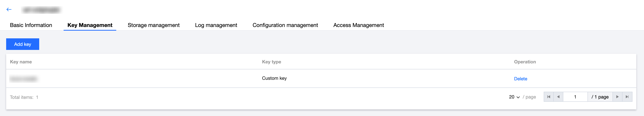
Task: Open the Log management tab
Action: 216,25
